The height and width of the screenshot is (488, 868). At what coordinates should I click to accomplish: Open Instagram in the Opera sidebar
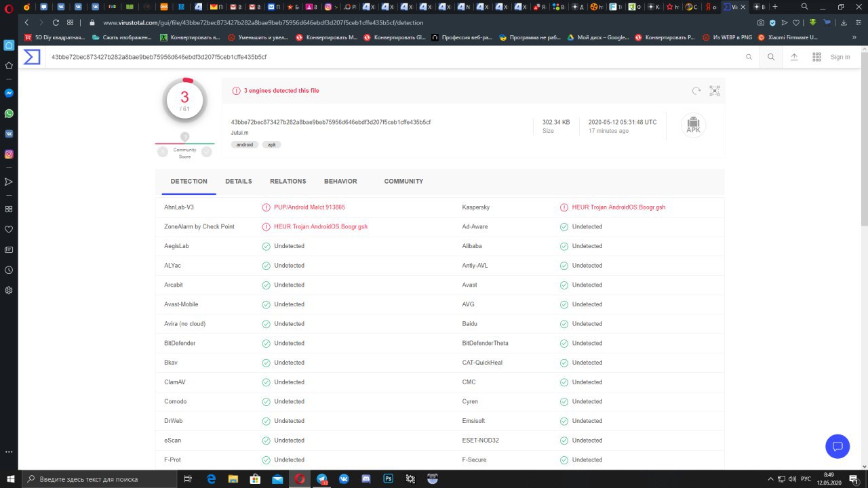[x=9, y=154]
